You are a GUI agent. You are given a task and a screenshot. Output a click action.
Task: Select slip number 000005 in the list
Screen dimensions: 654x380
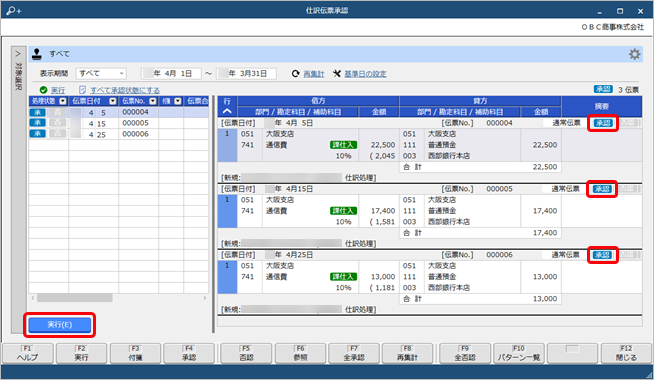pos(136,123)
